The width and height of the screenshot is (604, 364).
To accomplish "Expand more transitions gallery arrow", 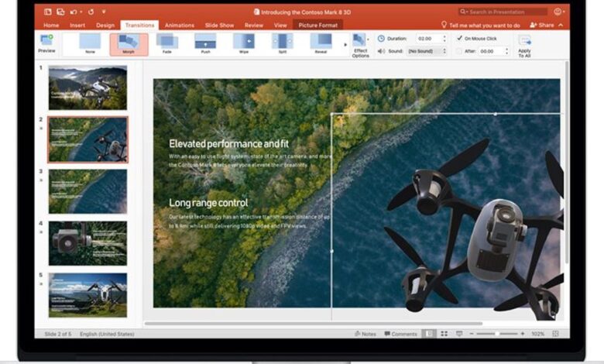I will [x=345, y=45].
